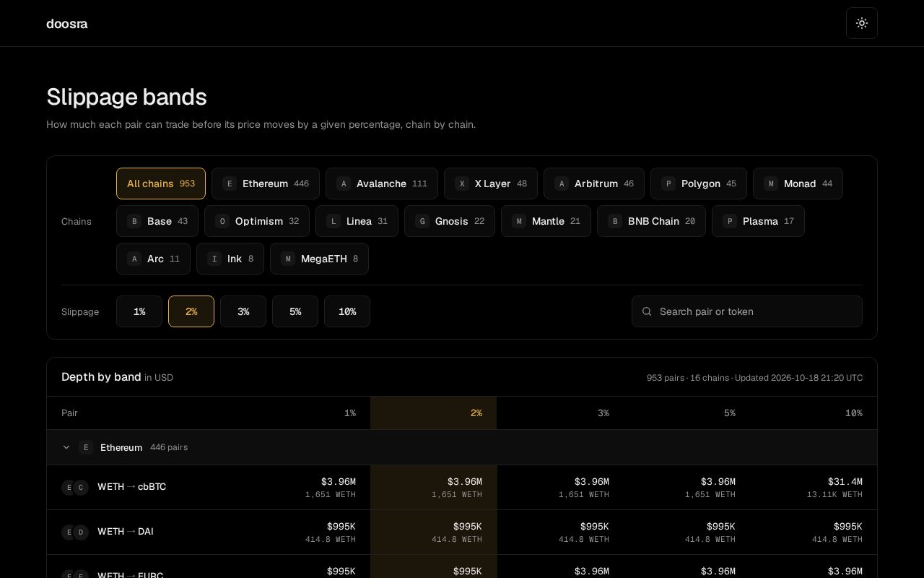Collapse the Ethereum pairs group chevron
924x578 pixels.
(66, 447)
